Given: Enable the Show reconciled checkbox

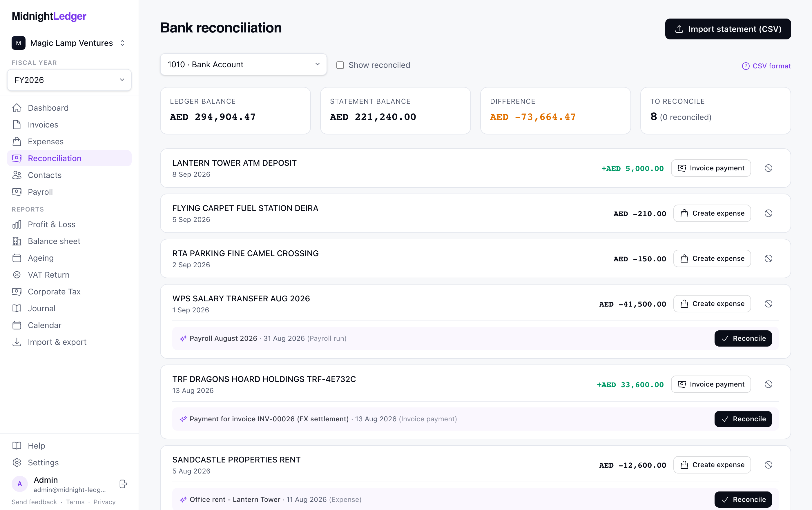Looking at the screenshot, I should (340, 65).
